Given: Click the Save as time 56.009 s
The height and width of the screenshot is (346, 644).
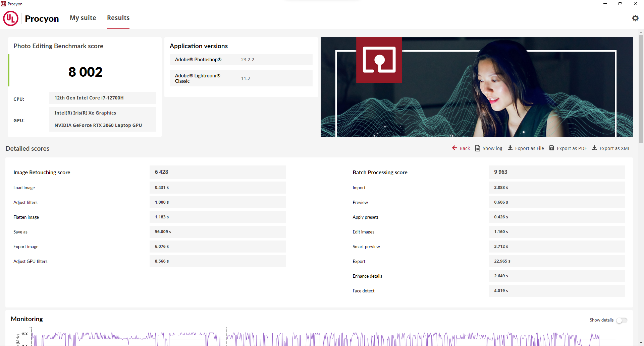Looking at the screenshot, I should point(163,232).
